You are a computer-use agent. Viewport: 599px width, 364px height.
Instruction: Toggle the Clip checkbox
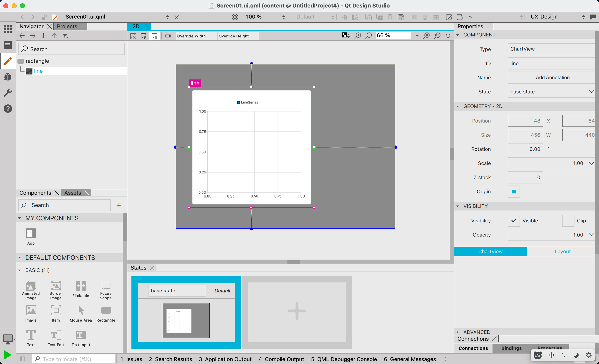click(x=568, y=220)
